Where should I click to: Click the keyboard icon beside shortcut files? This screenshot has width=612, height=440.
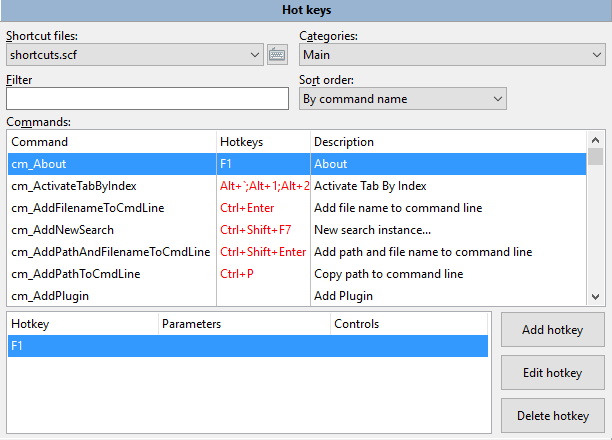[279, 55]
